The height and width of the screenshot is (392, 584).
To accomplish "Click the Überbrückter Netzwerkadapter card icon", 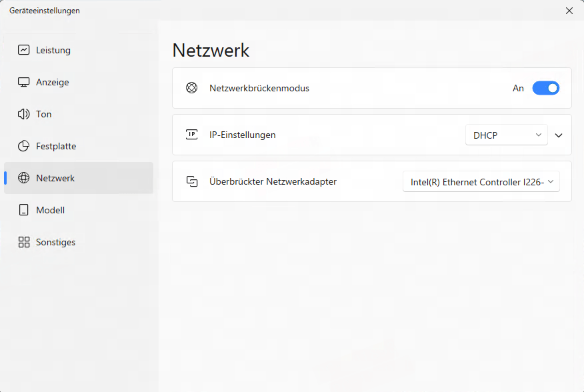I will point(192,181).
